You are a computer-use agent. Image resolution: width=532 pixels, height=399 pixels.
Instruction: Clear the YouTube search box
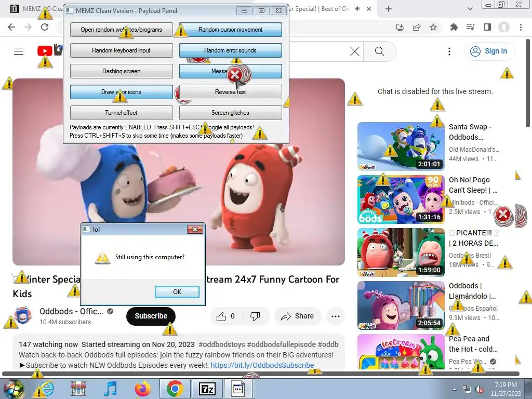(354, 51)
